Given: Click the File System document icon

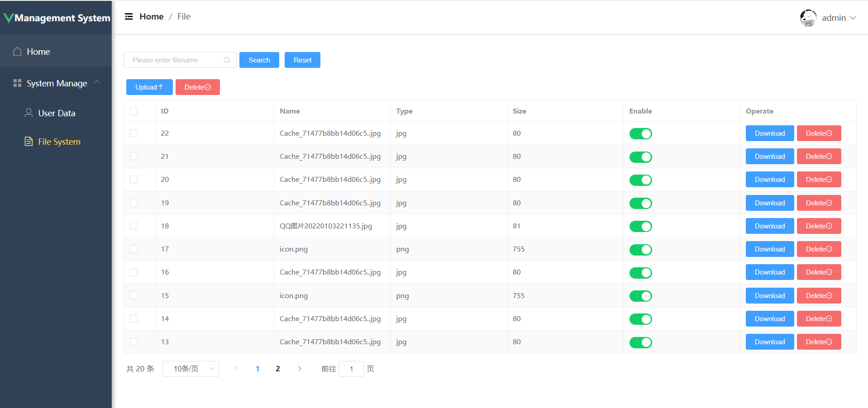Looking at the screenshot, I should pyautogui.click(x=29, y=142).
